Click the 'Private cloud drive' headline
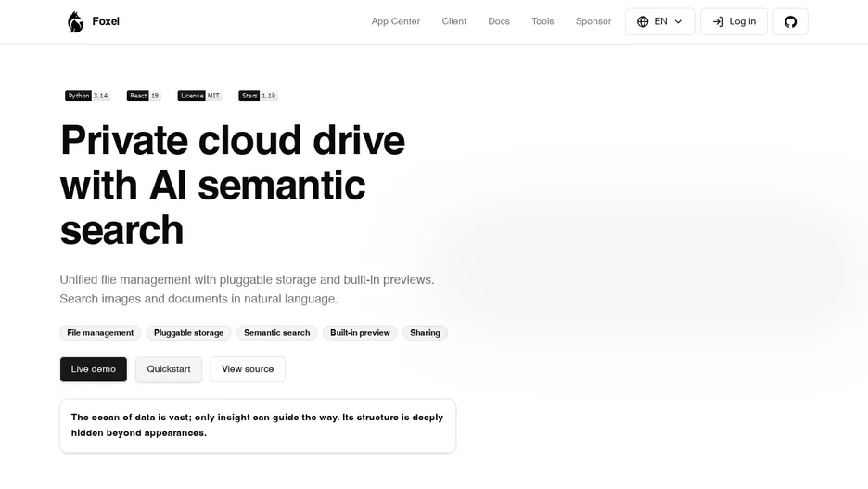 [x=233, y=185]
